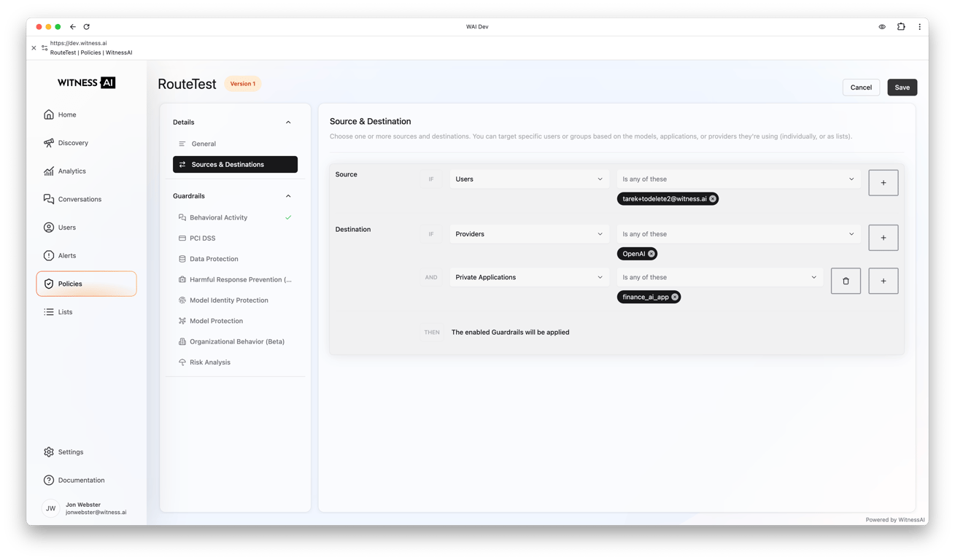955x560 pixels.
Task: Collapse the Details section chevron
Action: pos(288,122)
